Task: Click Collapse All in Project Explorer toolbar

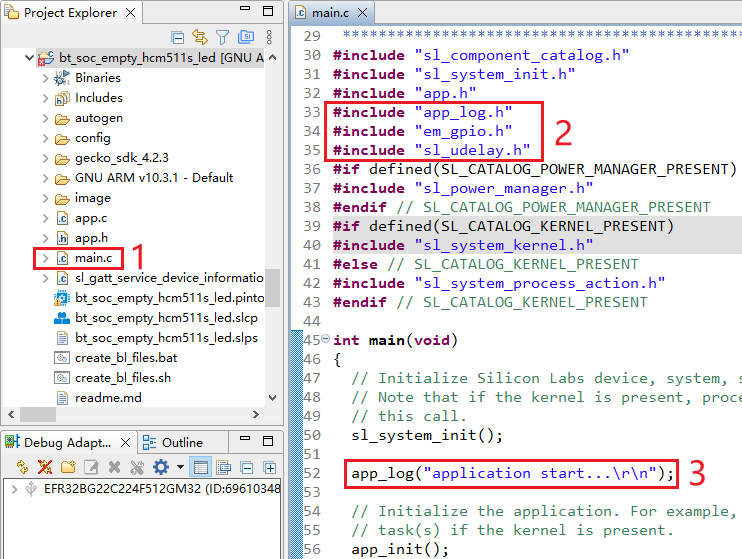Action: click(x=177, y=38)
